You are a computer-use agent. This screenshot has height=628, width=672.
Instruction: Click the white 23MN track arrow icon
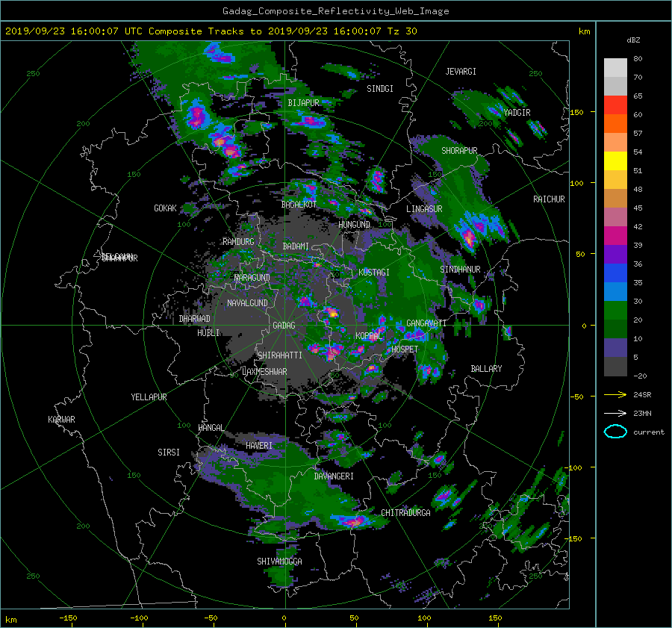615,413
